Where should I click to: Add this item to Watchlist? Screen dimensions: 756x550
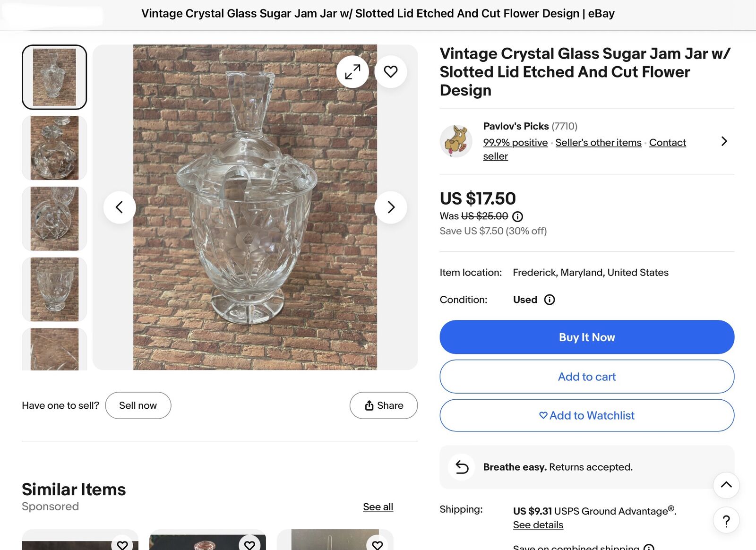[x=587, y=415]
